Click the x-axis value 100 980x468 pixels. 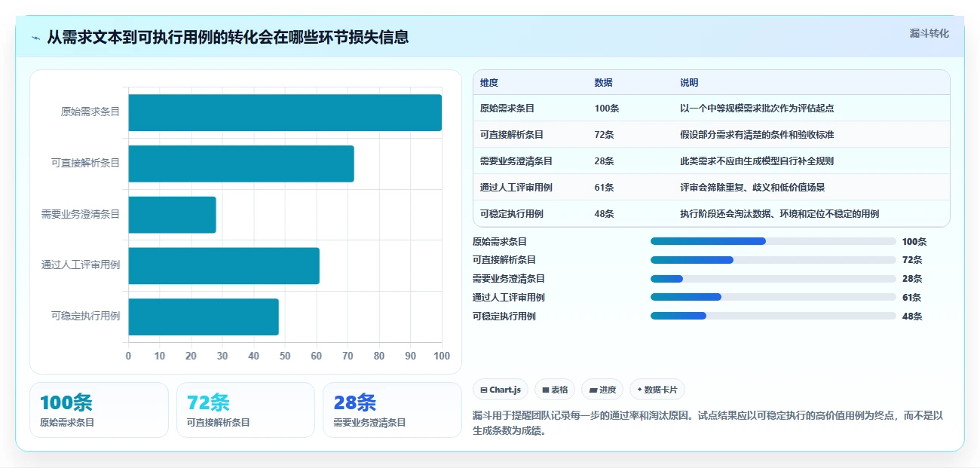(x=442, y=356)
